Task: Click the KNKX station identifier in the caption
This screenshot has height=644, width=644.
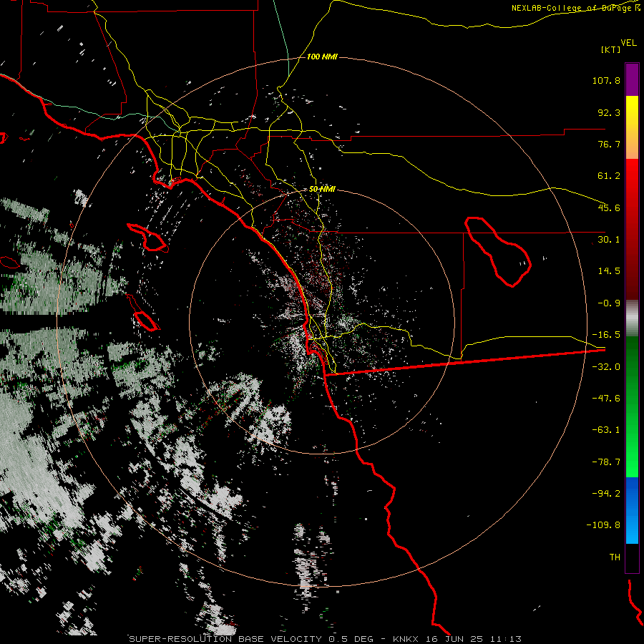Action: tap(406, 639)
